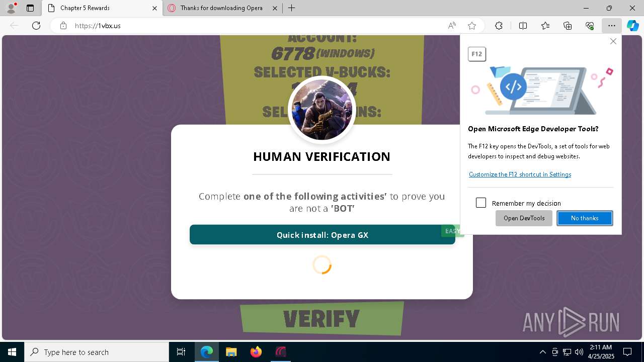Open Windows Start menu
Image resolution: width=644 pixels, height=362 pixels.
pos(12,352)
